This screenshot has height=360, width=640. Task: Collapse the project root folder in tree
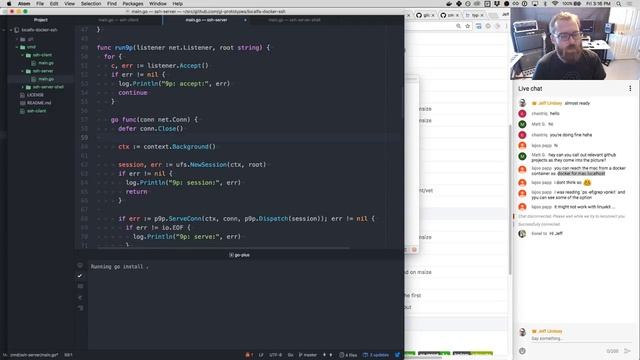pyautogui.click(x=11, y=30)
